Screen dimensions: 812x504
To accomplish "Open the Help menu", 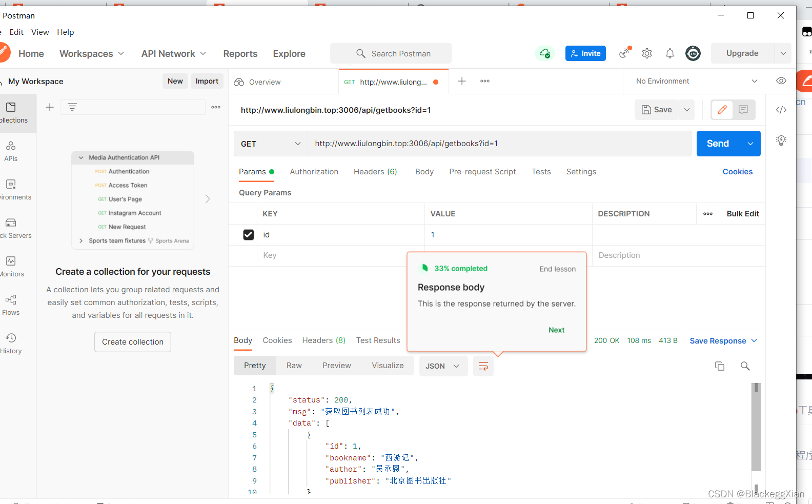I will coord(66,32).
